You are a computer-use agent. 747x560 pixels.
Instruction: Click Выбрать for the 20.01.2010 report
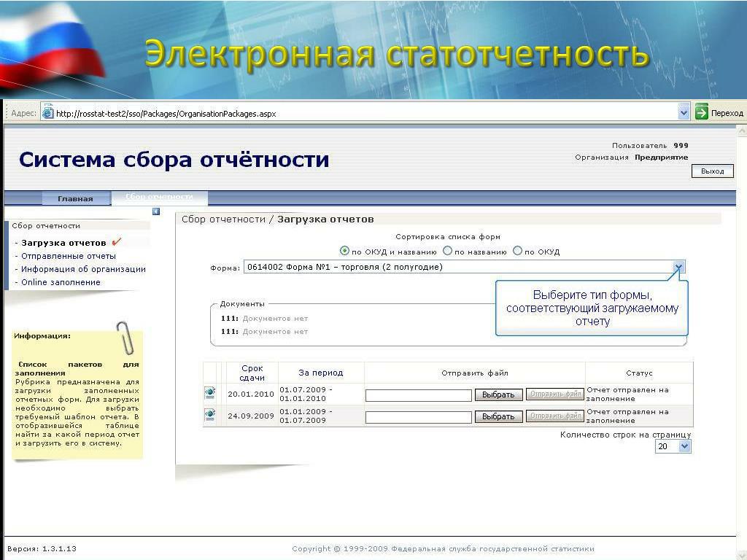pos(498,394)
